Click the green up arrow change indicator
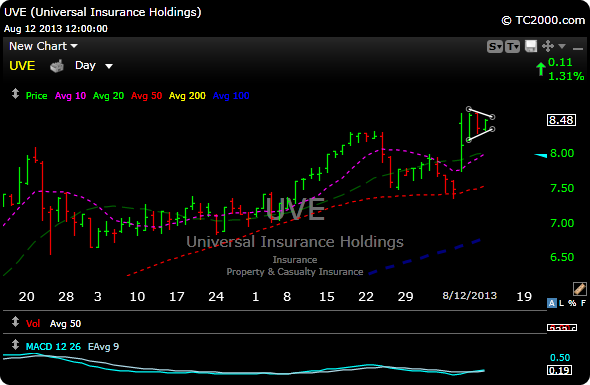Viewport: 590px width, 385px height. (x=541, y=69)
